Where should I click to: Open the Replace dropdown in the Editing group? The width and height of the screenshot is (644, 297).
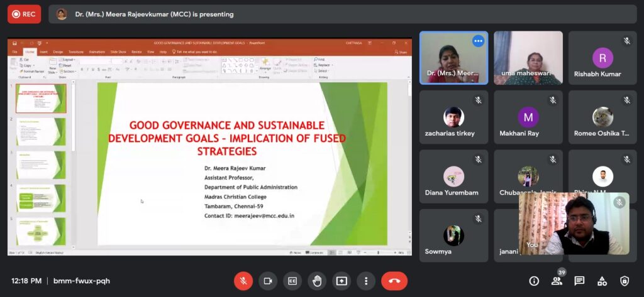click(323, 65)
